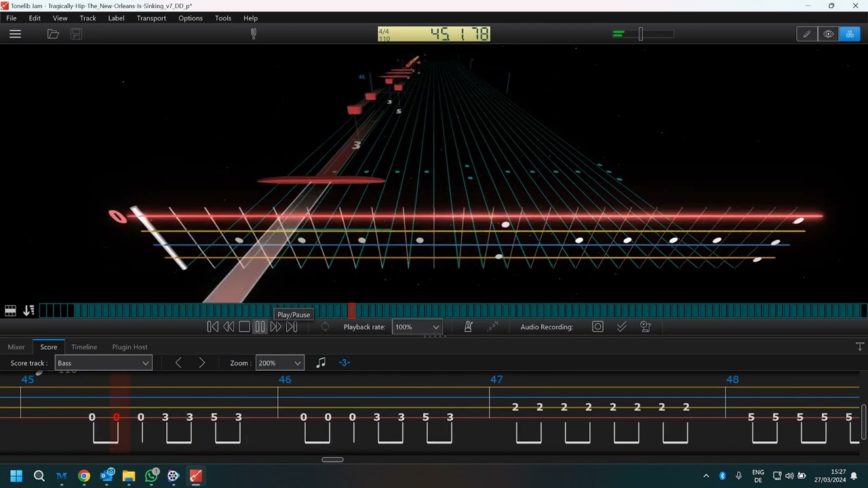Fast forward one bar
The image size is (868, 488).
pyautogui.click(x=275, y=327)
